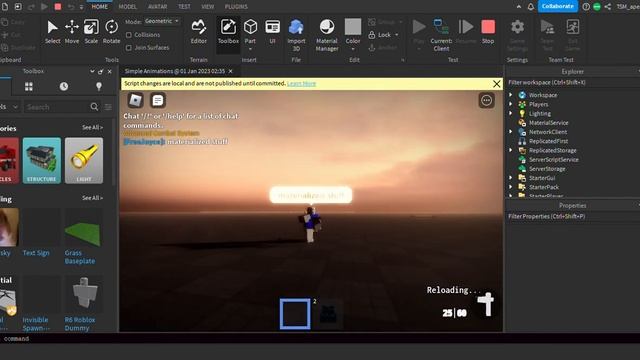The width and height of the screenshot is (640, 360).
Task: Pick the Scale tool
Action: [91, 32]
